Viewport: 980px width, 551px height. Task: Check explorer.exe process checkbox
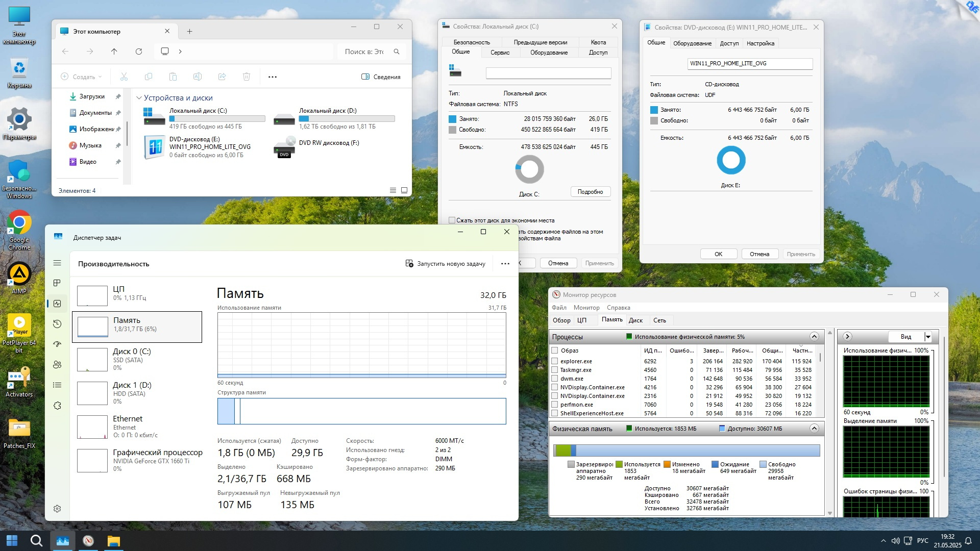555,361
